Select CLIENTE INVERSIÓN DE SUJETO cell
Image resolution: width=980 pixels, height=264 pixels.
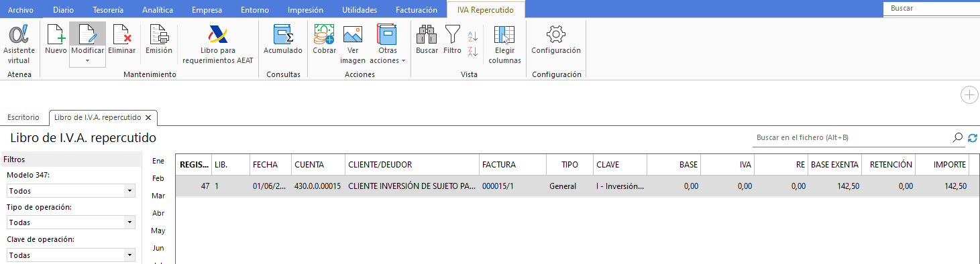411,186
